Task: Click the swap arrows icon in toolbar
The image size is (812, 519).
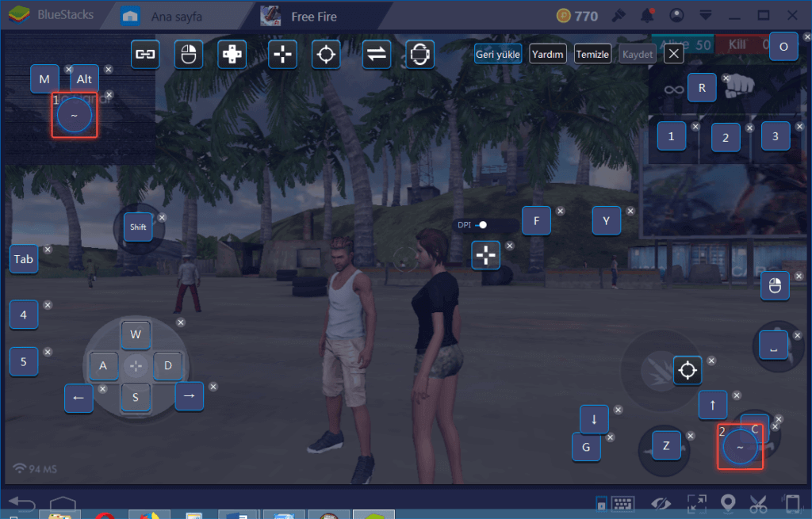Action: point(375,54)
